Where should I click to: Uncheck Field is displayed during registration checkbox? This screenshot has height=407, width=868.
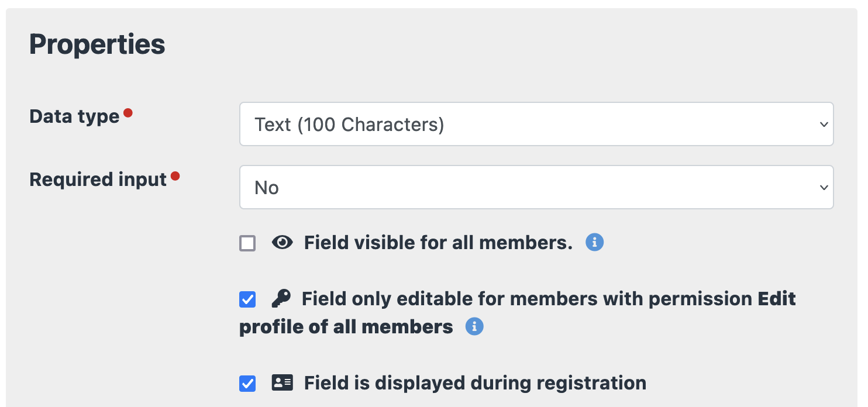(x=247, y=384)
